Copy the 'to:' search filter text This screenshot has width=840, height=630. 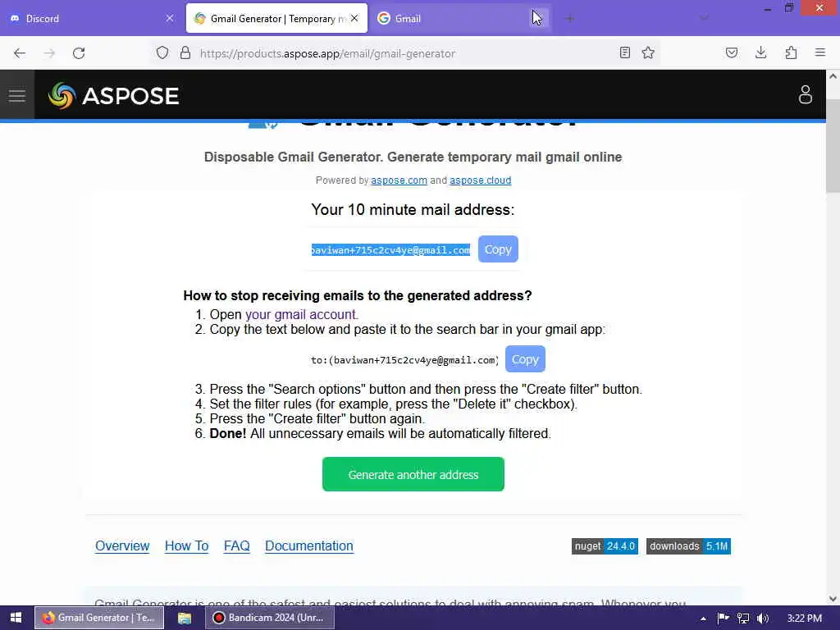tap(525, 359)
